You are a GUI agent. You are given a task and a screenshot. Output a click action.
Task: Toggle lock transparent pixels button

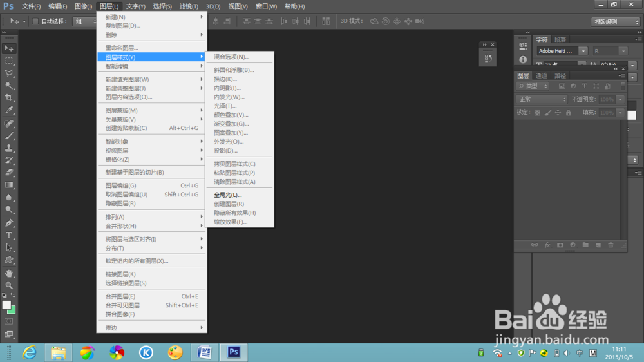click(x=537, y=113)
